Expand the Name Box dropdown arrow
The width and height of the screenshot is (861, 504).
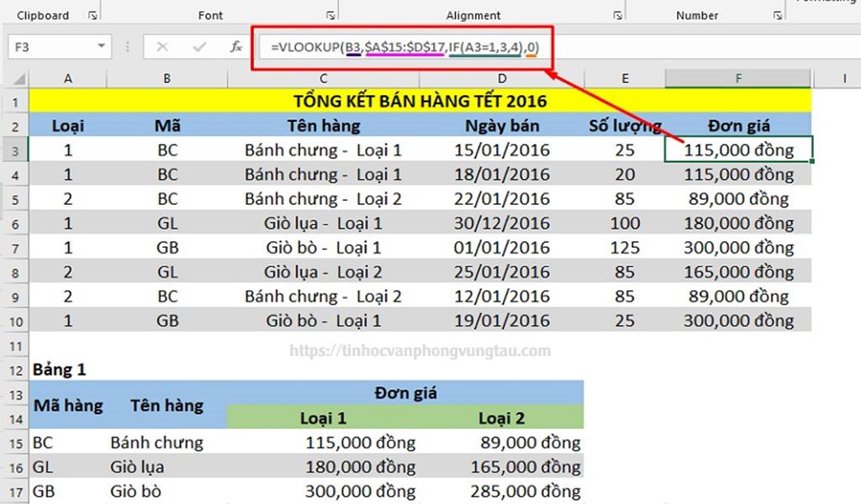click(x=101, y=46)
